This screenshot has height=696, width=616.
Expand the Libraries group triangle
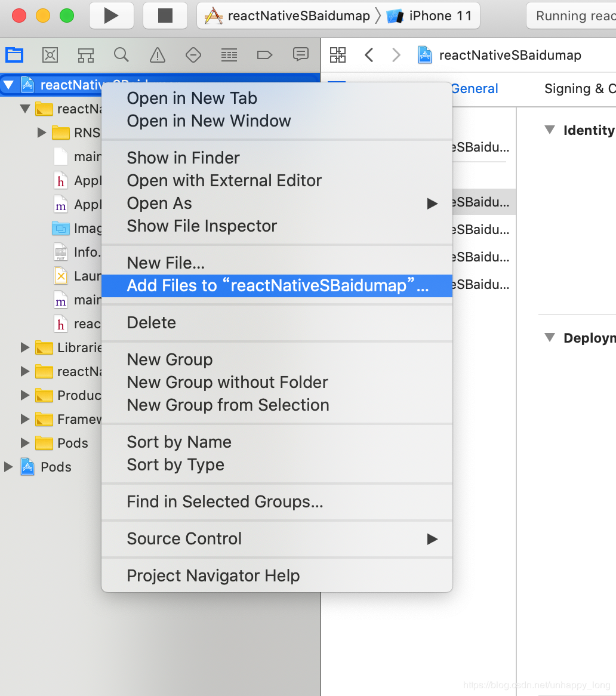coord(25,347)
